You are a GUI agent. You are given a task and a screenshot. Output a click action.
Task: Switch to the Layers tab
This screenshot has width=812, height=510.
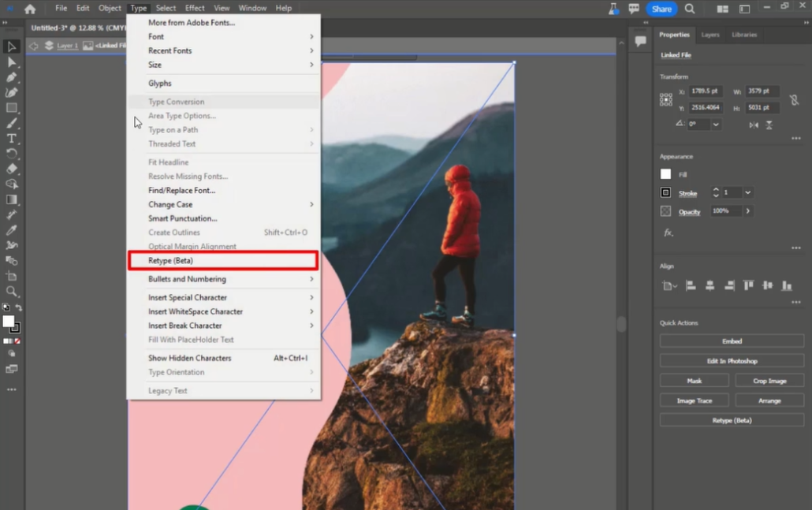point(710,35)
